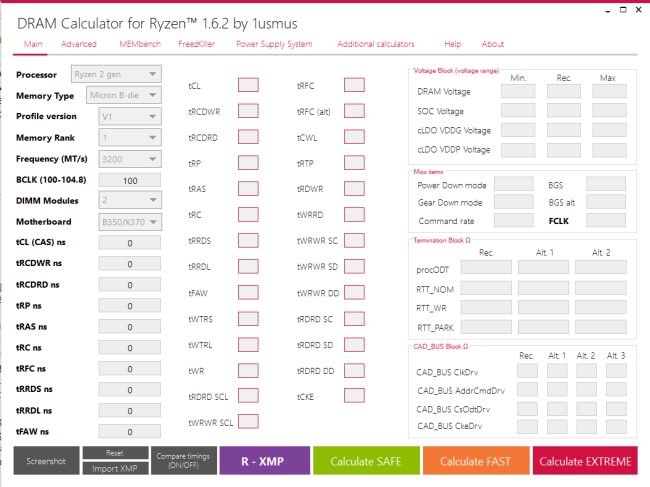Open the Main tab
Screen dimensions: 650x487
(33, 44)
